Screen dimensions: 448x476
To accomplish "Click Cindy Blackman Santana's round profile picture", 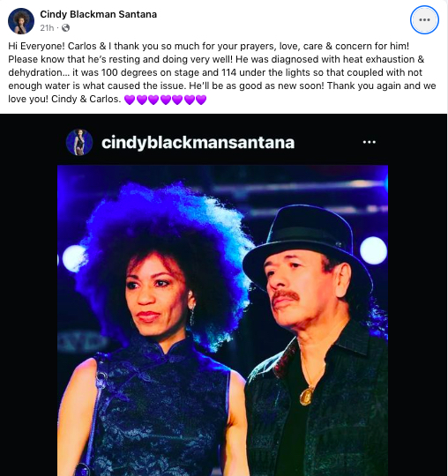I will click(x=21, y=21).
